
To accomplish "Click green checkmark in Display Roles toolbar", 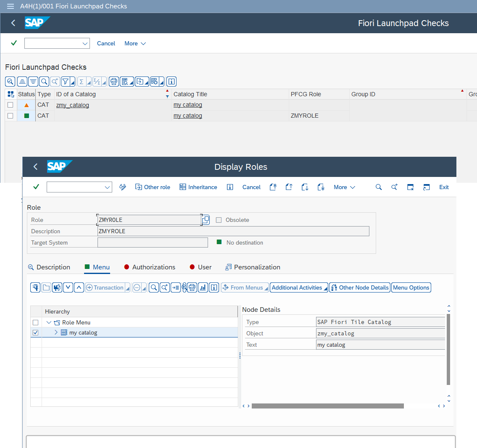I will (x=36, y=187).
